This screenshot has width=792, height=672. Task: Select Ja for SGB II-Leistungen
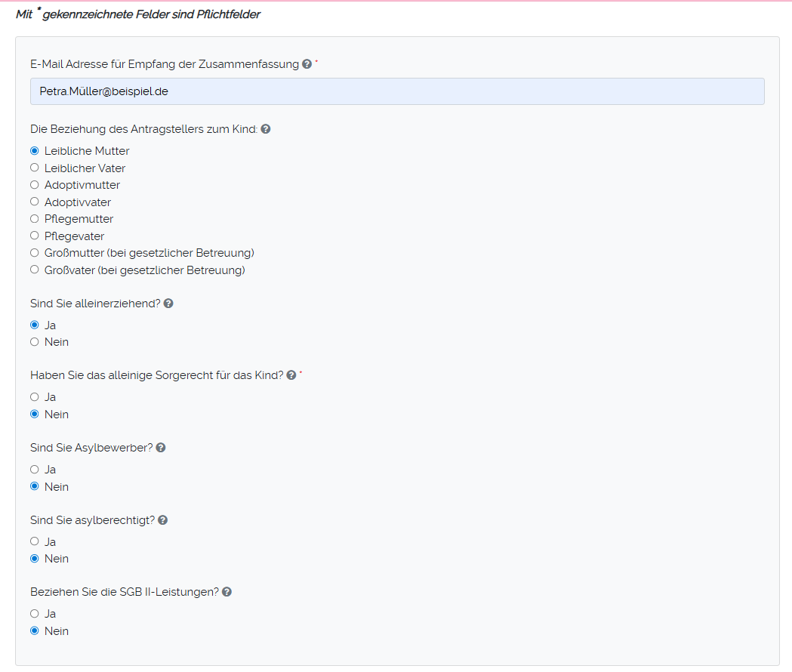tap(34, 614)
